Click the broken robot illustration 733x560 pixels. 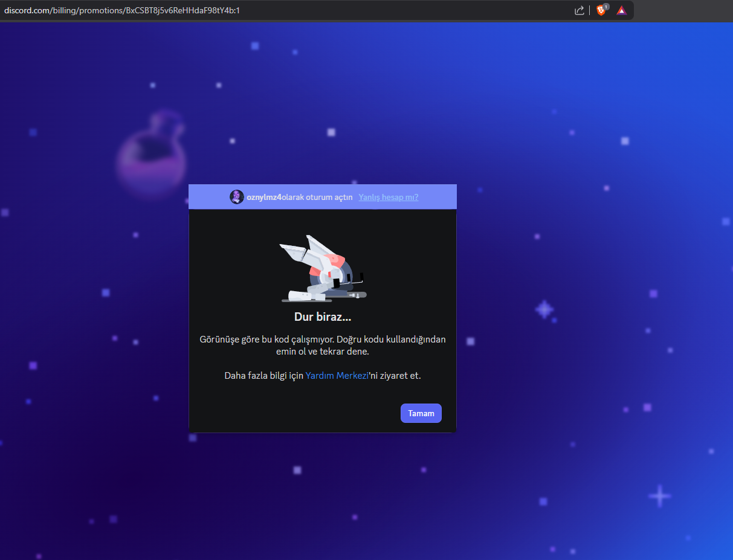[323, 269]
